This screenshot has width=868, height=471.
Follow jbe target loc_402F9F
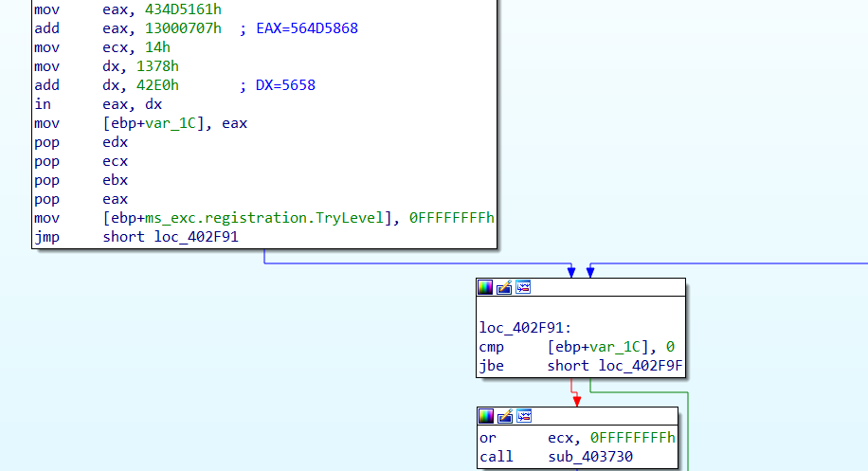641,365
